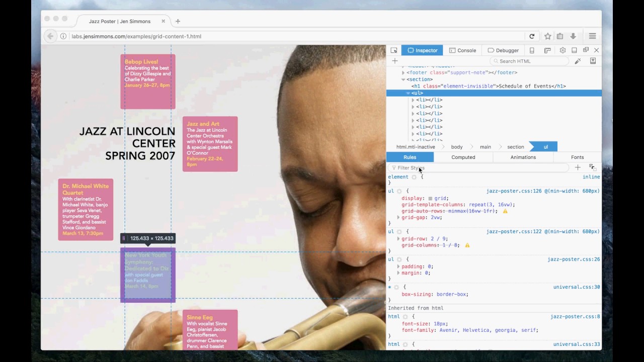Open universal.css:30 source link
The image size is (644, 362).
click(577, 287)
